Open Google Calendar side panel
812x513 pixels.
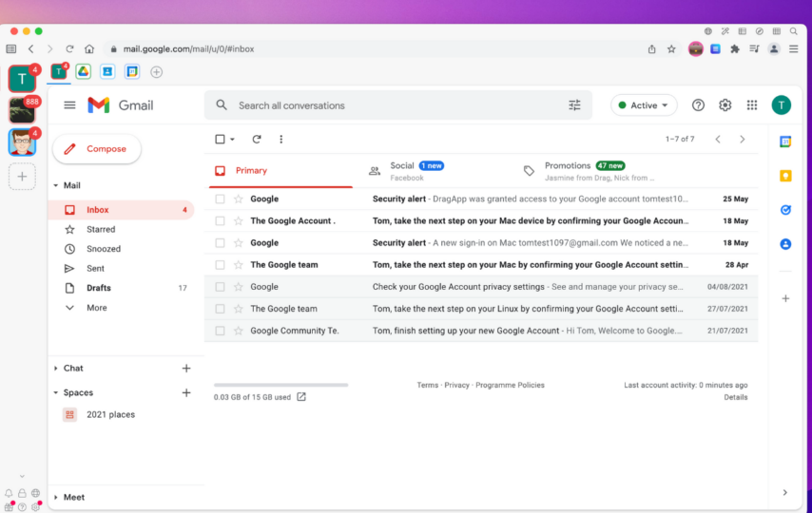pos(785,142)
